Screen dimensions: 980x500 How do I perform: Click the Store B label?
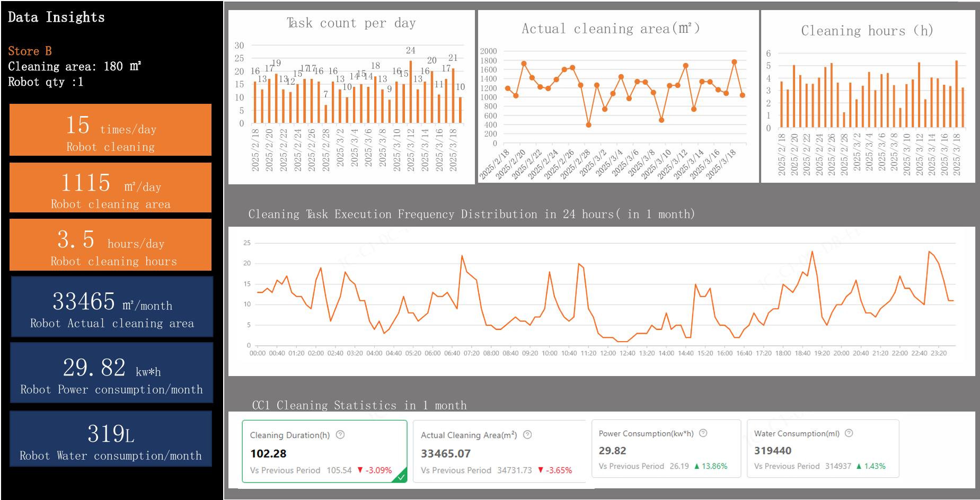pyautogui.click(x=30, y=51)
